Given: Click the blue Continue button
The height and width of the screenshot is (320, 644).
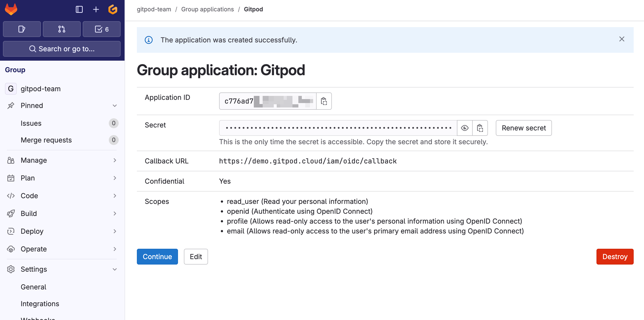Looking at the screenshot, I should coord(157,256).
